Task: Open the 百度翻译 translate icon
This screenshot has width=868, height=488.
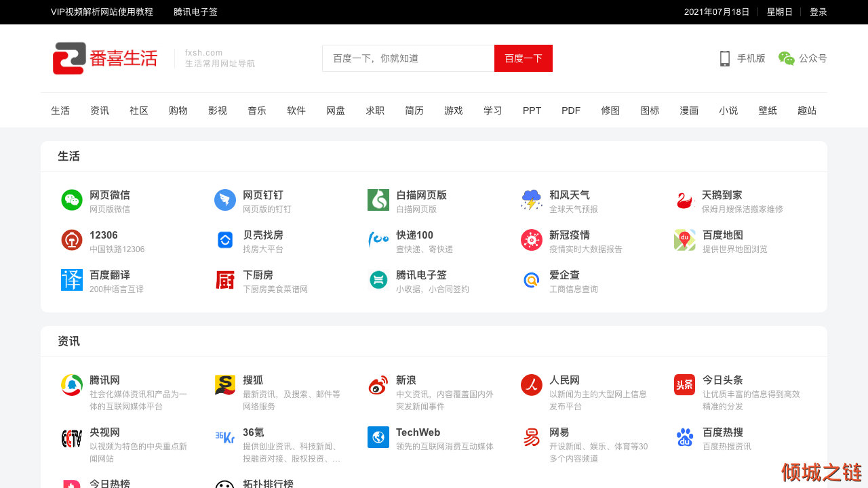Action: point(72,280)
